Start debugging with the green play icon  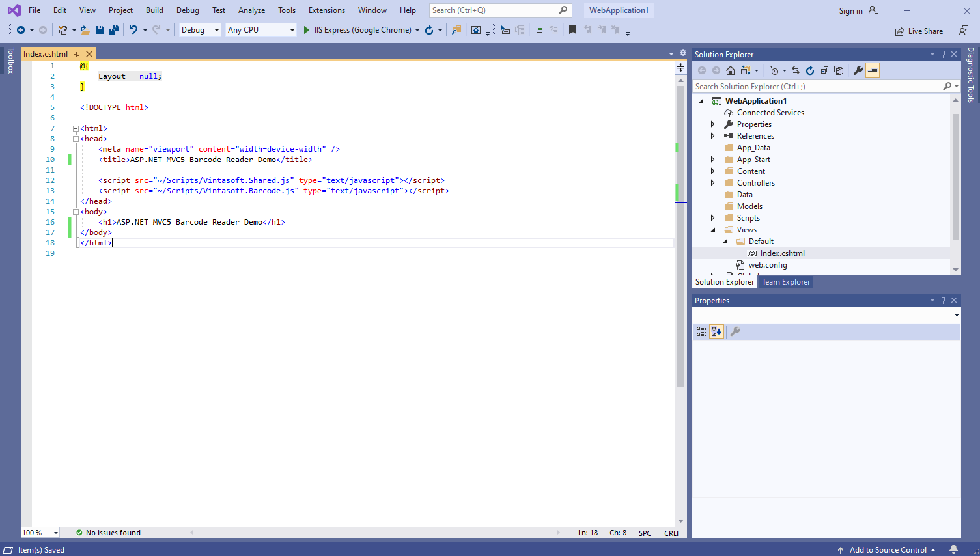coord(307,30)
